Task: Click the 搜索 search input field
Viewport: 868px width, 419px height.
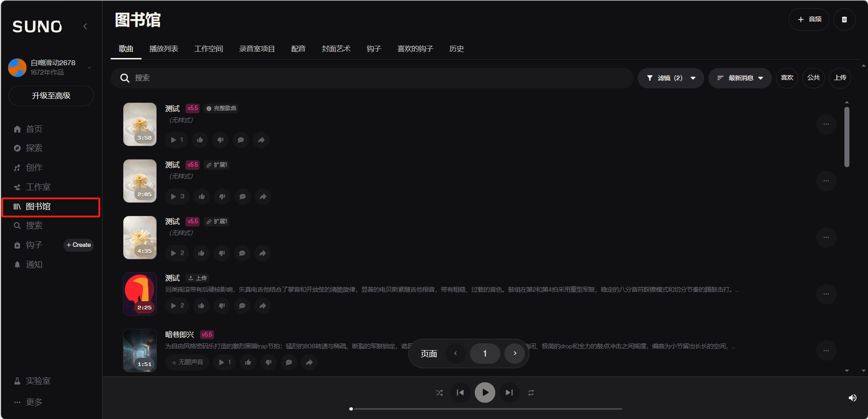Action: [x=372, y=78]
